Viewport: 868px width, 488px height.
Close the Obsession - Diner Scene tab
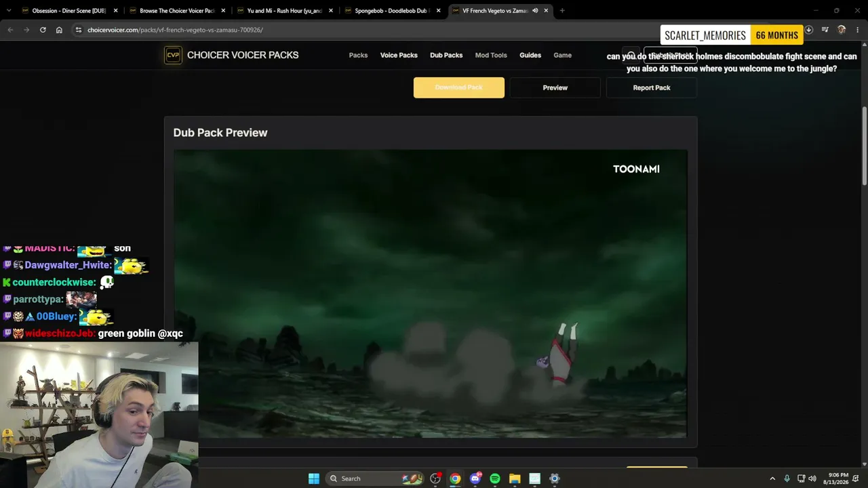click(116, 11)
